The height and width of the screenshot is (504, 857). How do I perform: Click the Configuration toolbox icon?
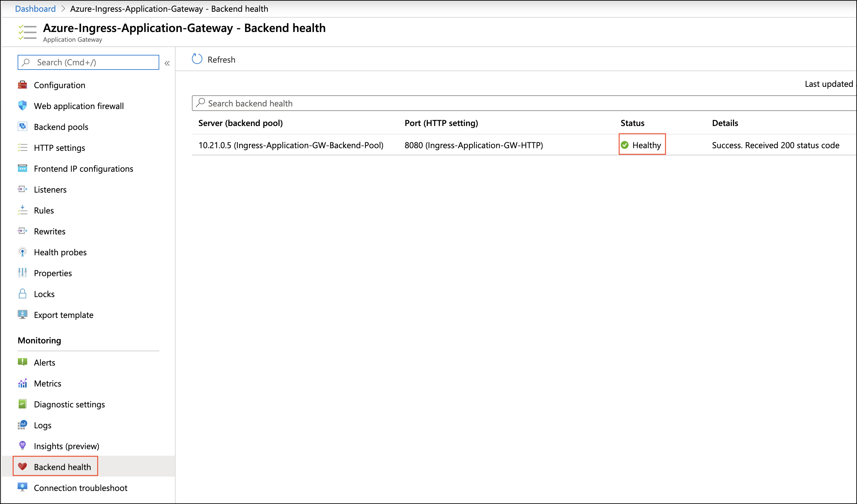(x=23, y=85)
